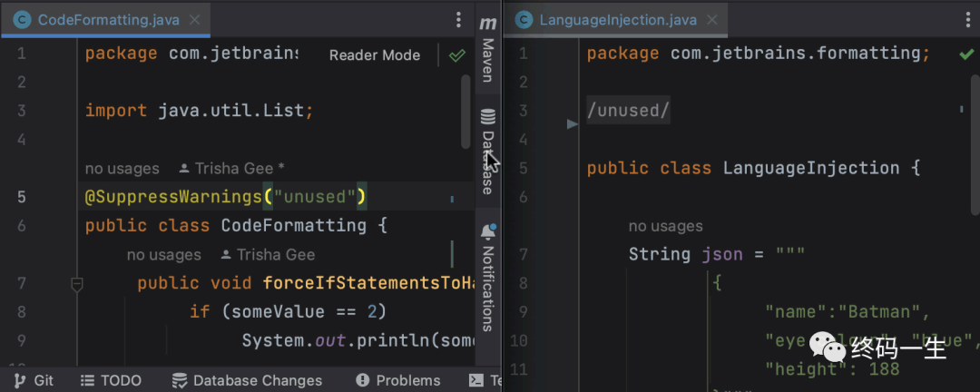Click the "name":"Batman" JSON line
980x392 pixels.
pos(848,311)
